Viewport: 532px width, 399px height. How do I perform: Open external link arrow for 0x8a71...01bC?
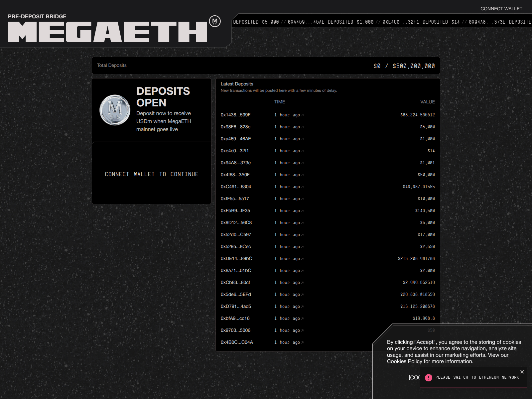[302, 271]
